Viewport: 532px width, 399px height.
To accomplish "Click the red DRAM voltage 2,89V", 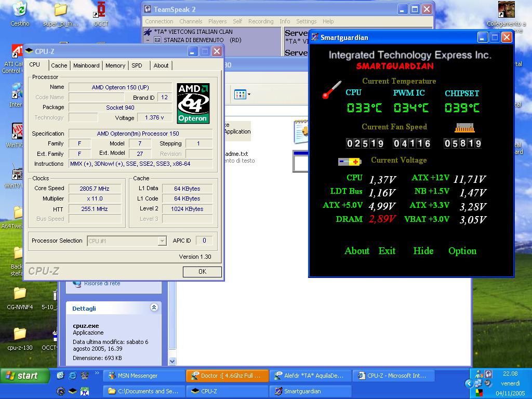I will (382, 219).
